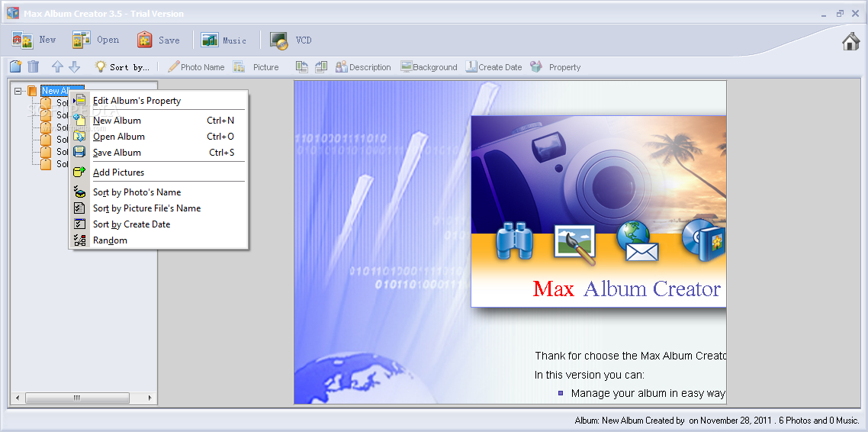Image resolution: width=868 pixels, height=432 pixels.
Task: Open the Sort by lightbulb option
Action: (122, 67)
